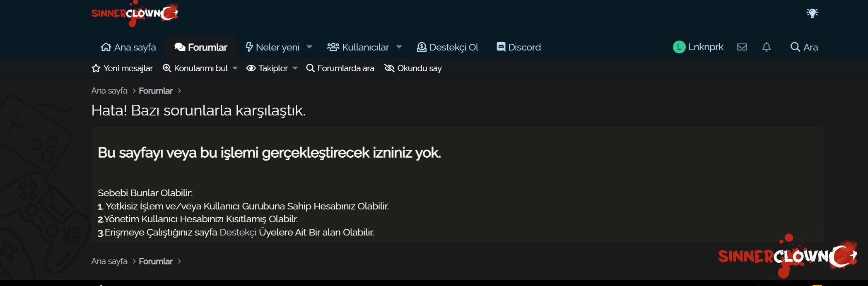Expand the Neler yeni dropdown arrow
The image size is (868, 286).
310,47
